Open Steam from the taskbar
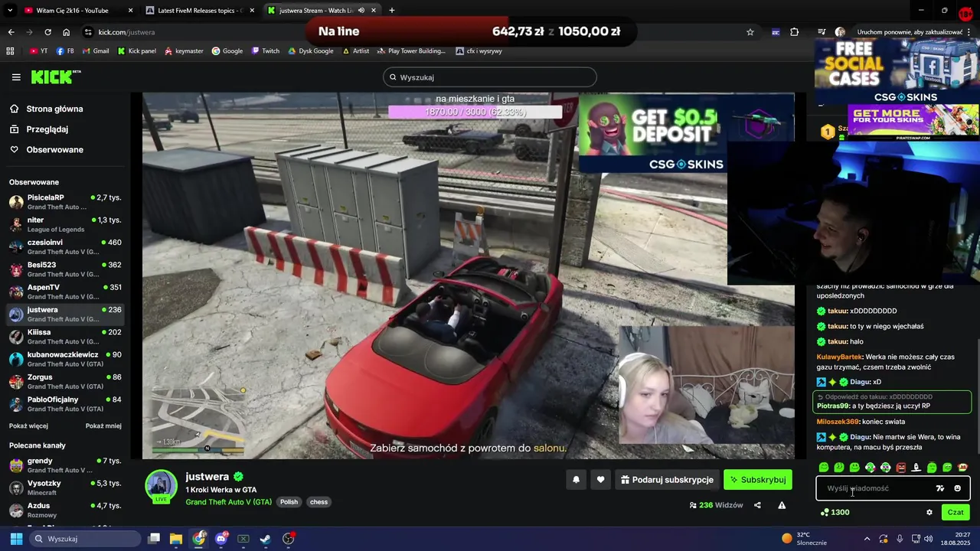 [266, 539]
